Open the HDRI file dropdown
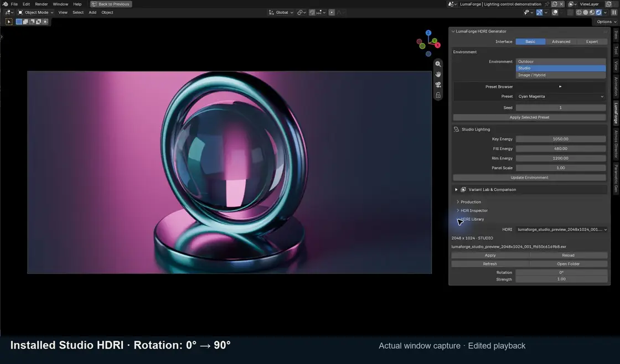620x364 pixels. point(562,229)
